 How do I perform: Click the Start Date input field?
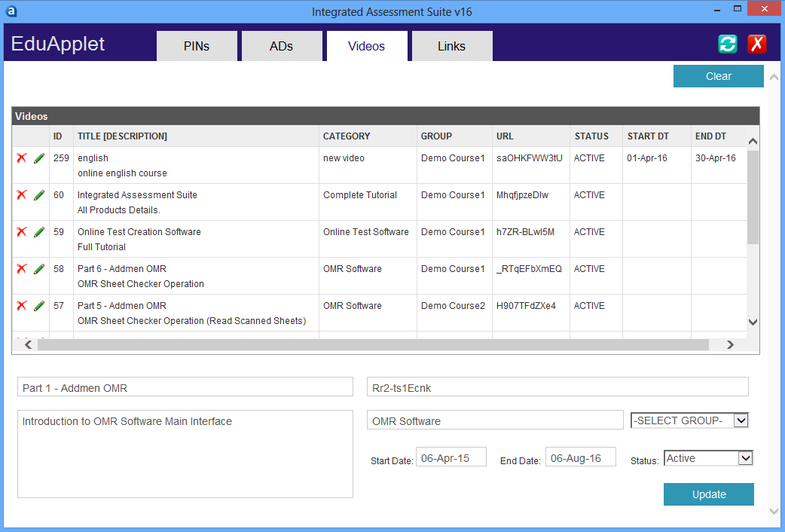tap(452, 457)
